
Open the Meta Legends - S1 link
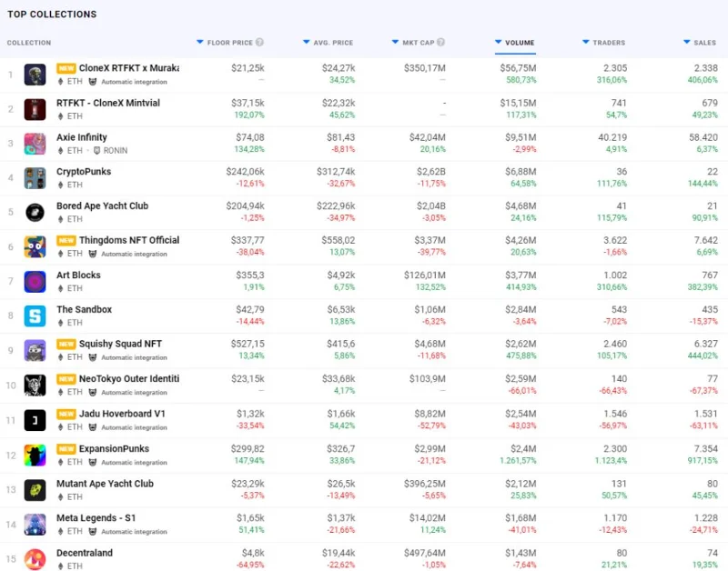coord(96,518)
